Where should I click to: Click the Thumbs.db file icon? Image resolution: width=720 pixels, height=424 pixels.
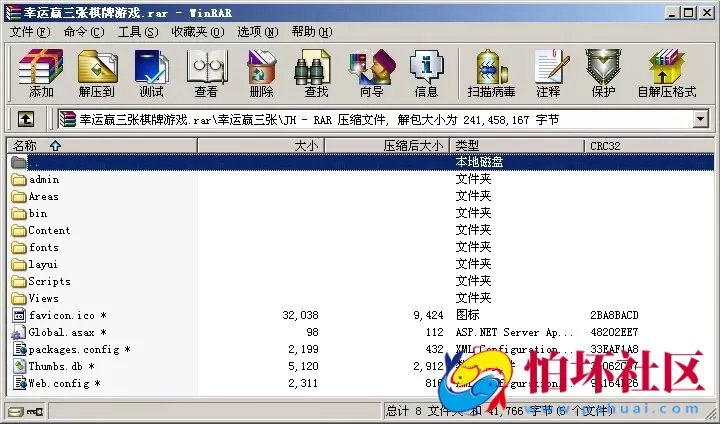19,366
